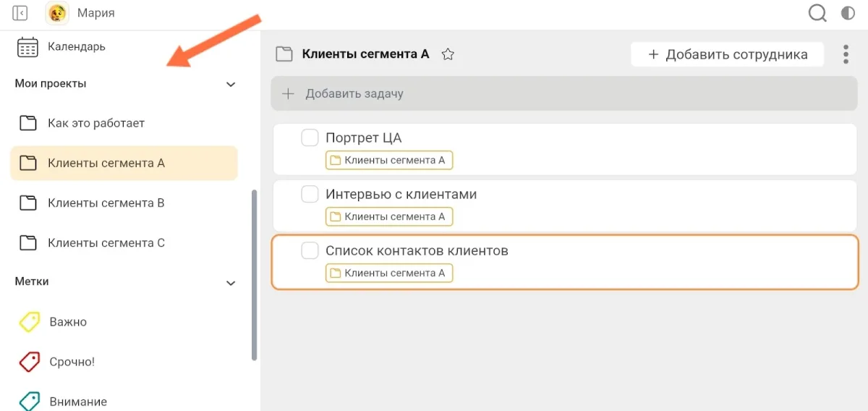The image size is (868, 411).
Task: Click the project label under Портрет ЦА
Action: (389, 160)
